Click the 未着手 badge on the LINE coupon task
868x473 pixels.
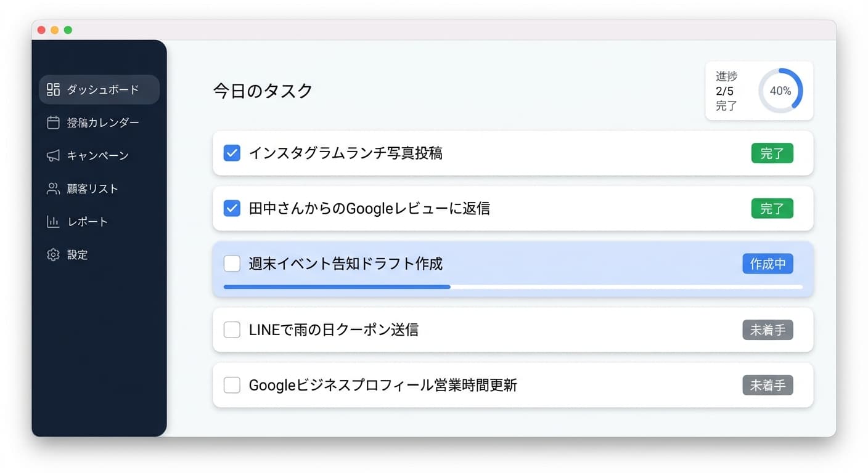point(768,329)
